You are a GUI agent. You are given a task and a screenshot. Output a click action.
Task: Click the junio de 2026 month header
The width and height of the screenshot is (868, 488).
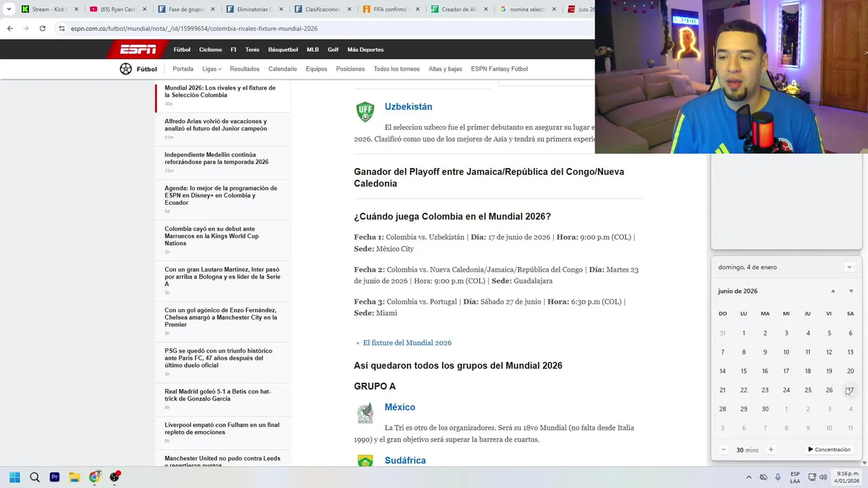coord(738,291)
